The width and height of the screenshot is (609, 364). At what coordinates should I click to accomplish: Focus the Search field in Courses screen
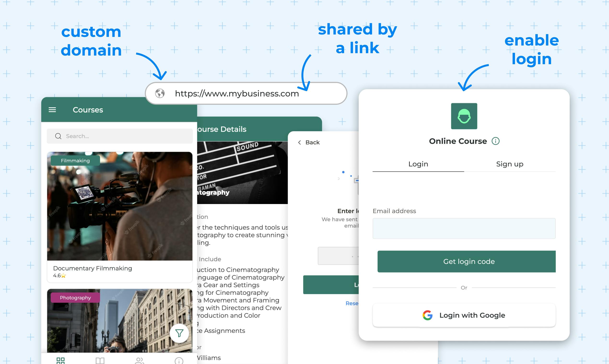tap(120, 136)
